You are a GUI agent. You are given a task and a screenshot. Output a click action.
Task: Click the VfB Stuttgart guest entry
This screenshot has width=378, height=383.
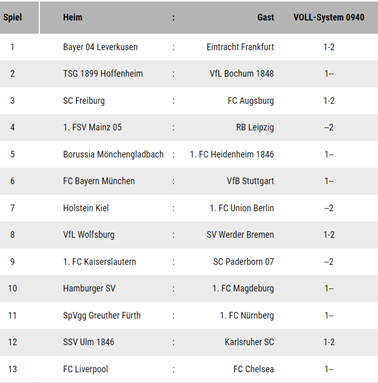coord(250,181)
